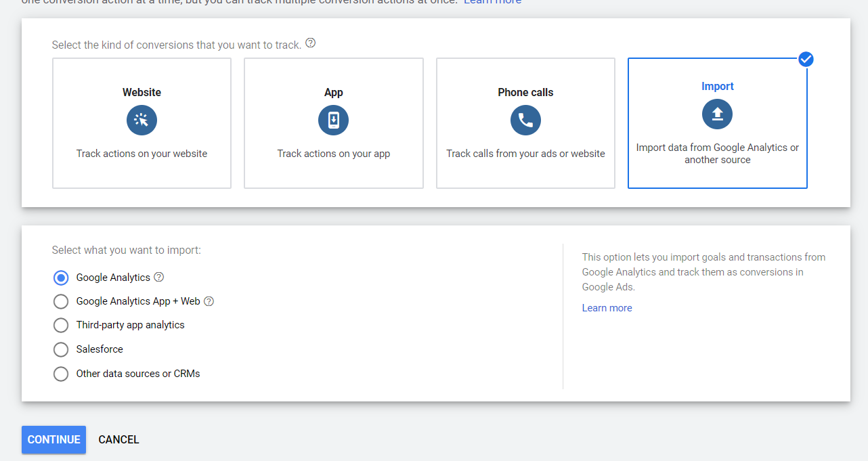Click the 'Salesforce' option label

[x=100, y=349]
